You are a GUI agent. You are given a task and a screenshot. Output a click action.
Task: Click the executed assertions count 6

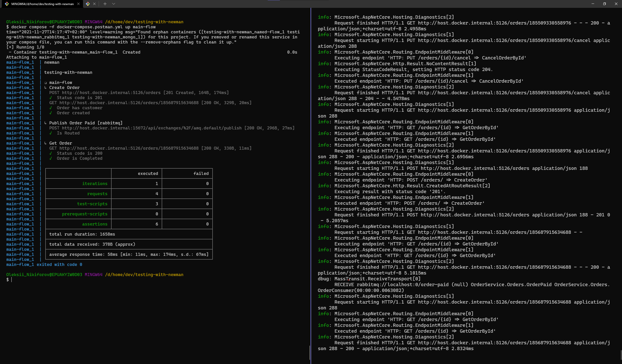[157, 224]
